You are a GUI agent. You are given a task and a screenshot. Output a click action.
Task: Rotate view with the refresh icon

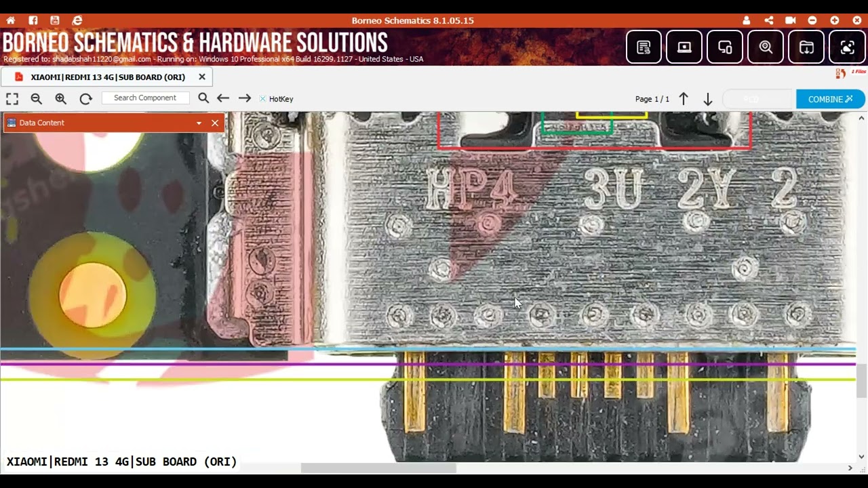[85, 99]
